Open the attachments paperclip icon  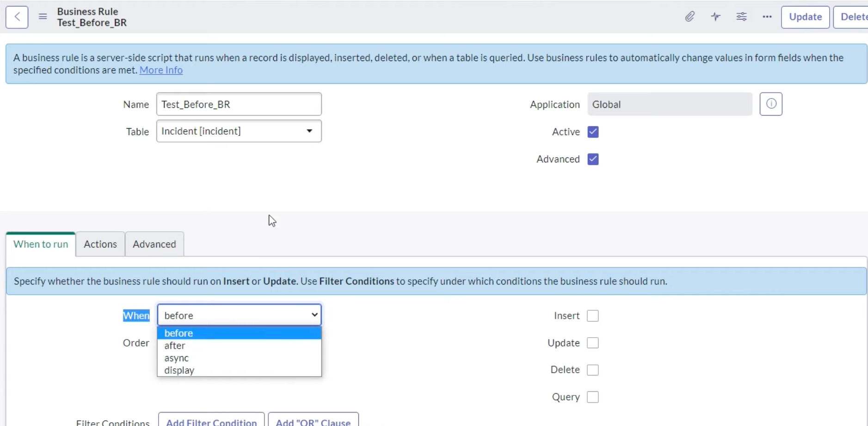pos(690,17)
